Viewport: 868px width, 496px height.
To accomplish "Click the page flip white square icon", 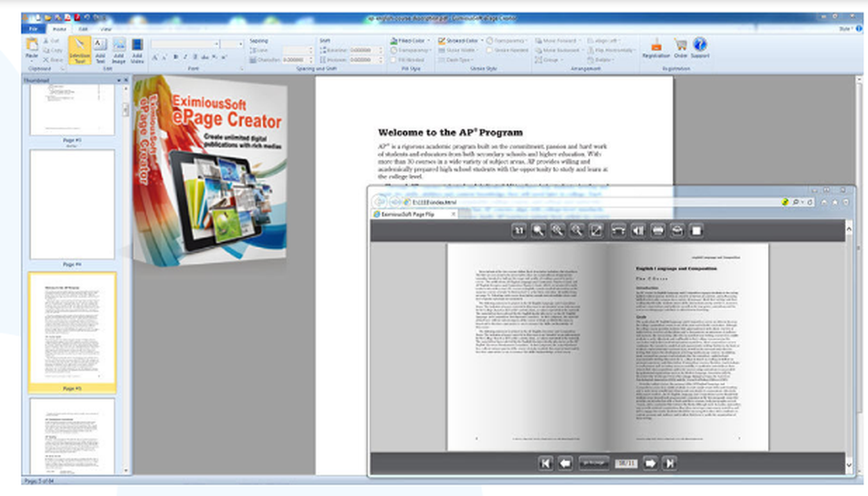I will (x=696, y=230).
